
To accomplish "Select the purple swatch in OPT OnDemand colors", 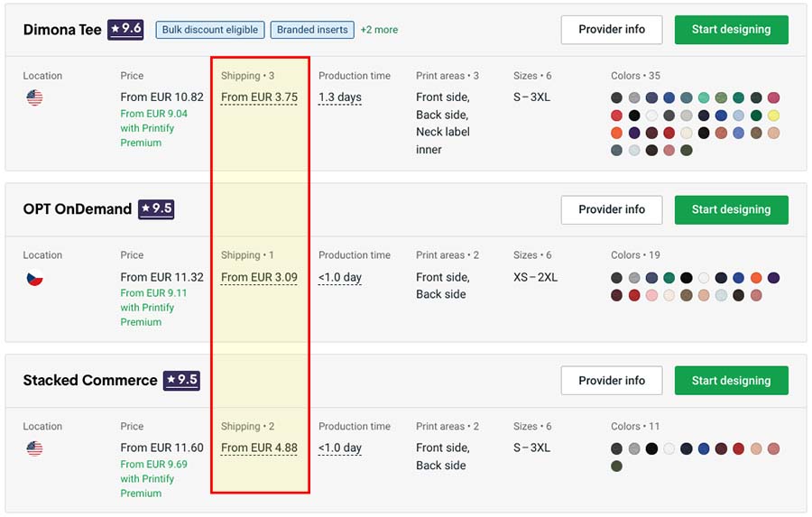I will click(773, 278).
